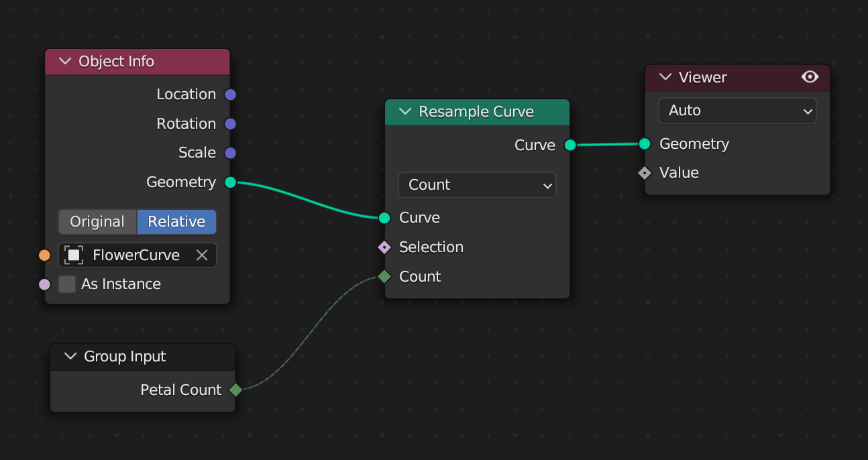Collapse the Group Input node
This screenshot has width=868, height=460.
pos(70,357)
